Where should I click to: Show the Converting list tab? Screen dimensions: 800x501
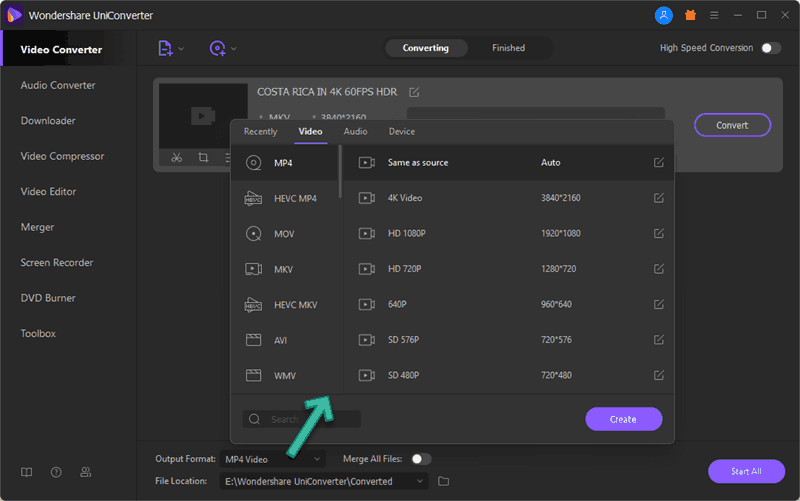426,48
